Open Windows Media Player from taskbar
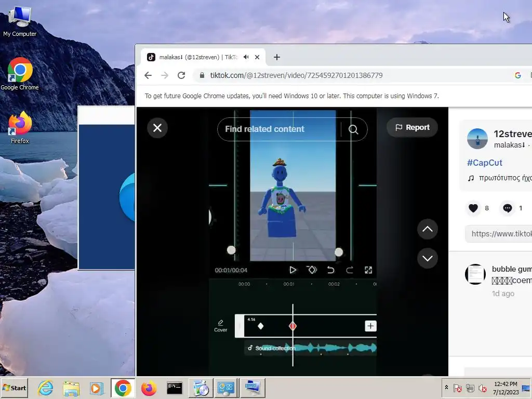This screenshot has height=399, width=532. click(x=96, y=388)
